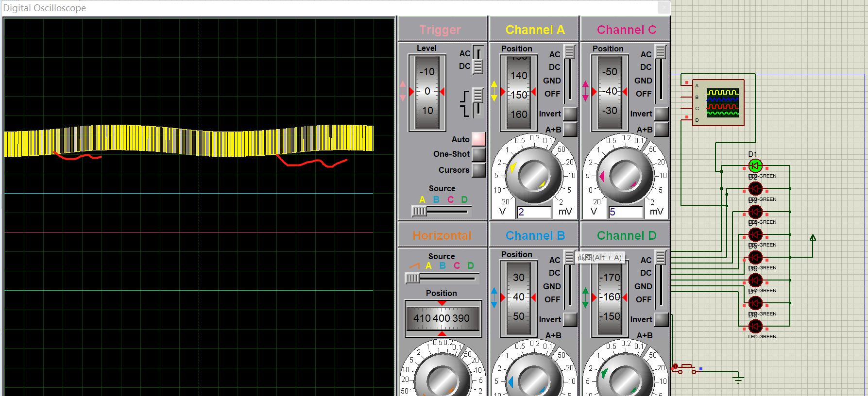Image resolution: width=868 pixels, height=396 pixels.
Task: Toggle Channel D Invert button
Action: pos(662,319)
